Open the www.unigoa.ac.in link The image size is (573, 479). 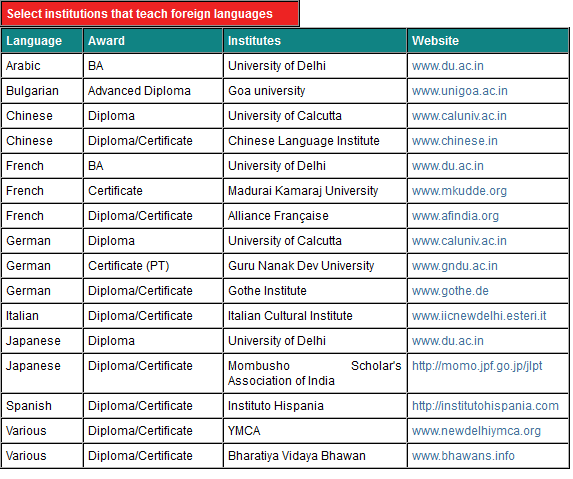point(460,91)
